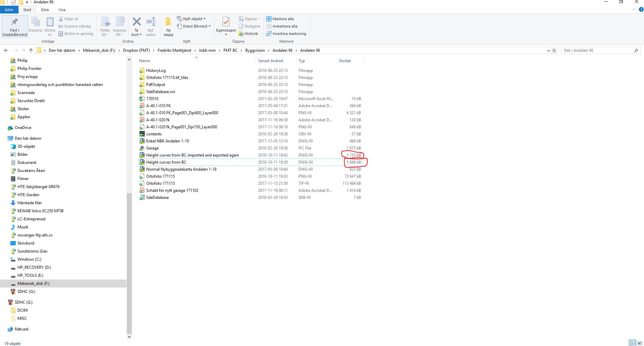The width and height of the screenshot is (644, 346).
Task: Go up one folder level arrow
Action: tap(31, 50)
